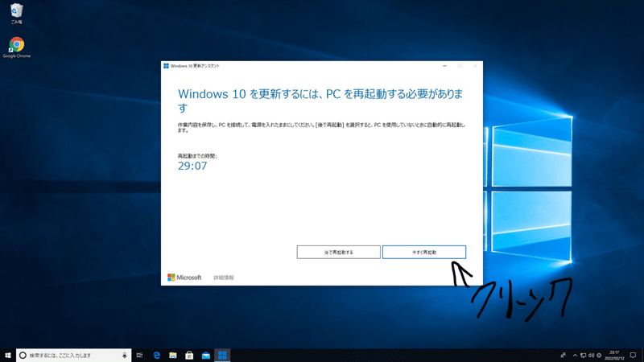Viewport: 644px width, 362px height.
Task: Click the taskbar search box
Action: click(x=73, y=355)
